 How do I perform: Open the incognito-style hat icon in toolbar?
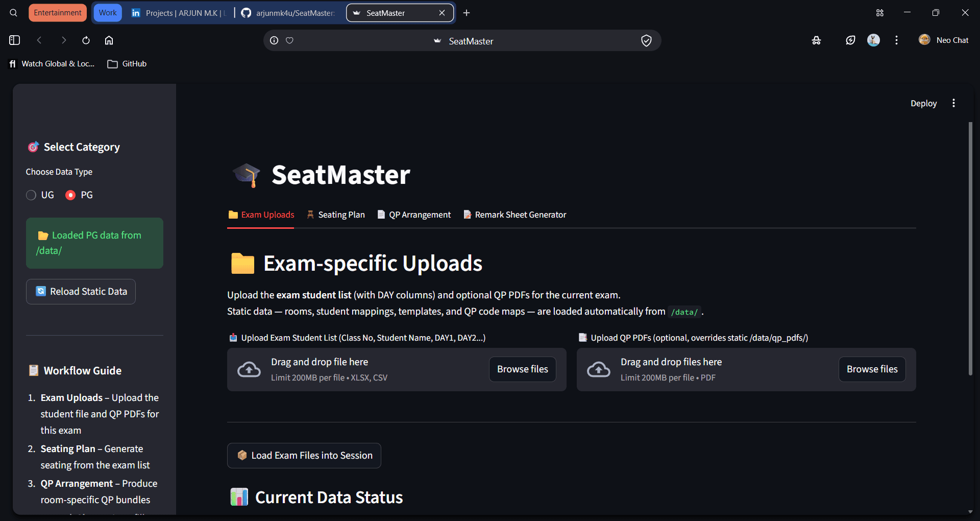coord(816,40)
